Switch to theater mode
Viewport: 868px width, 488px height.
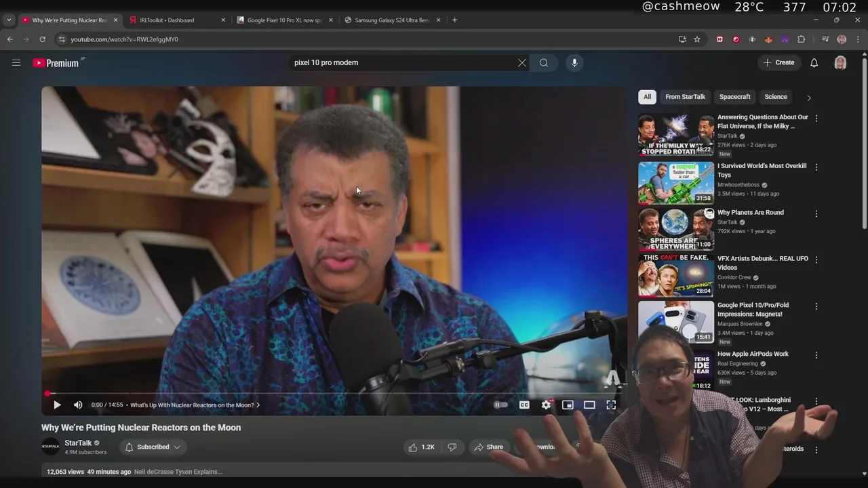[x=589, y=405]
